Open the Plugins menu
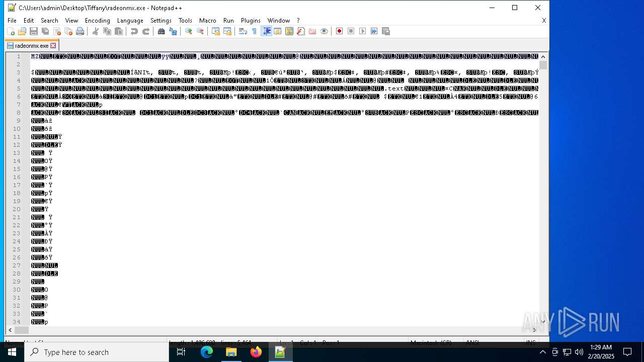644x362 pixels. (251, 21)
